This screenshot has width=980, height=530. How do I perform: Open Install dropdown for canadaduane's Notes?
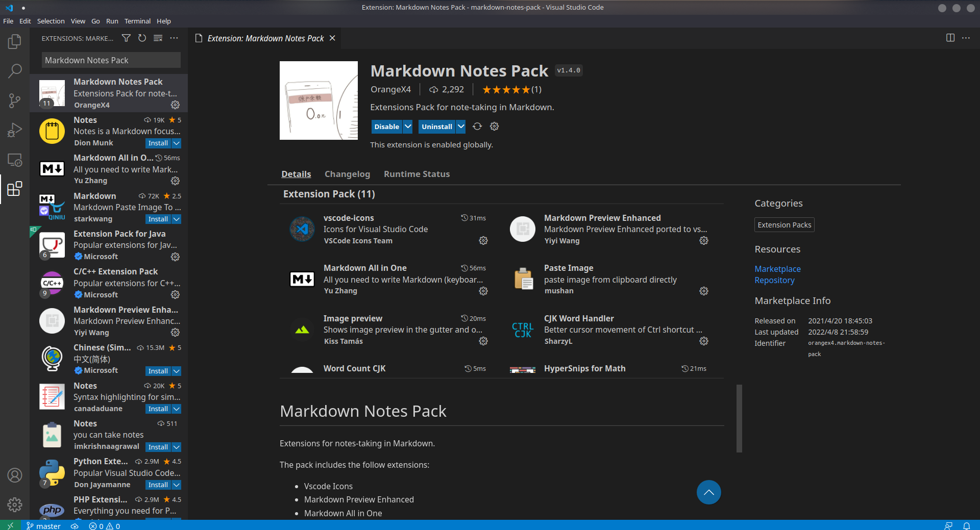tap(177, 409)
